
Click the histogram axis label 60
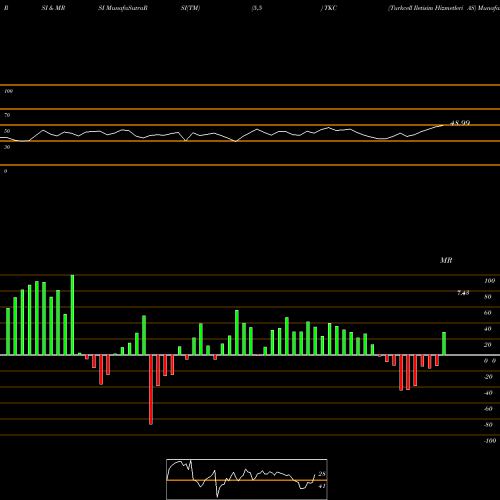(x=488, y=313)
